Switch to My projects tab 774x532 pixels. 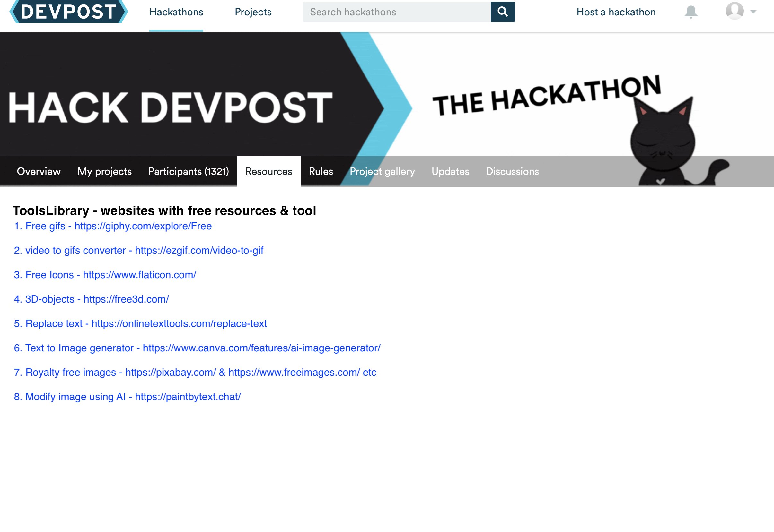click(x=104, y=171)
